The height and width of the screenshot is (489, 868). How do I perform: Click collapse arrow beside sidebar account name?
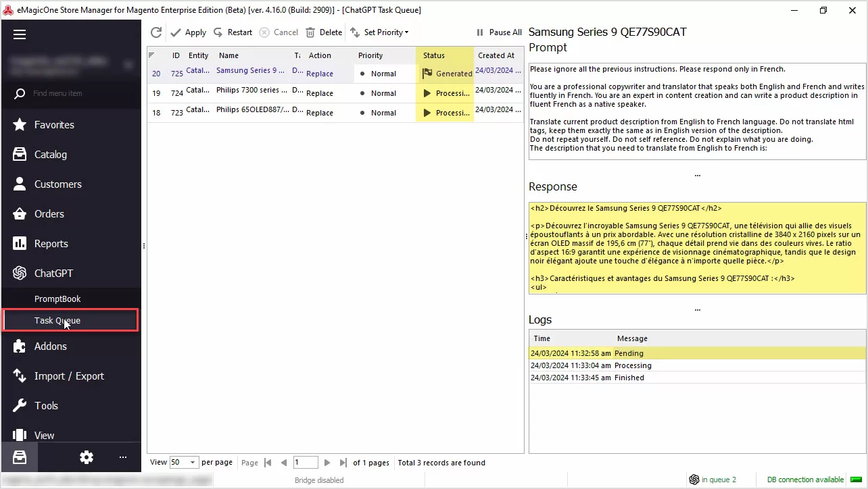[128, 65]
